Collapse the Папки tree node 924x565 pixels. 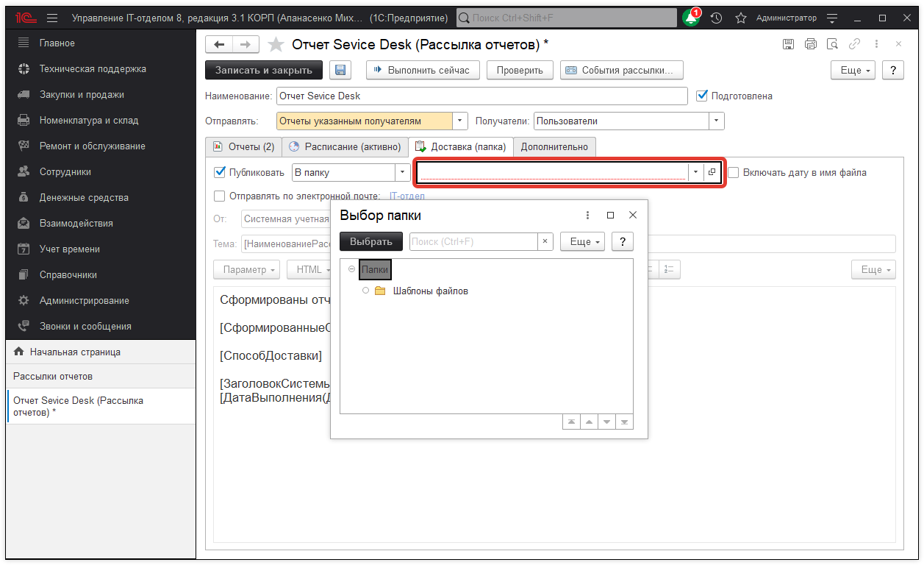pyautogui.click(x=351, y=270)
